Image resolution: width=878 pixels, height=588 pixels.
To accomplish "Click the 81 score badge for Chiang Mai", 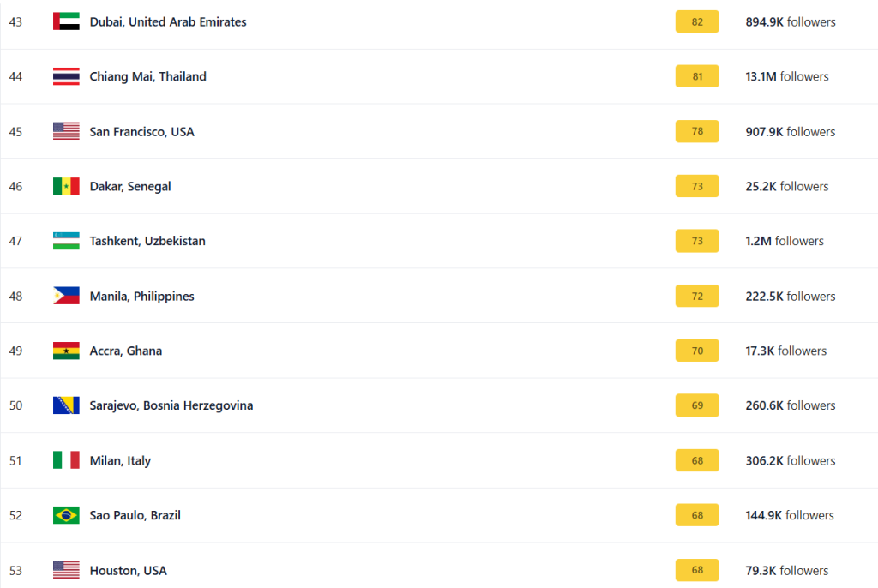I will coord(697,77).
